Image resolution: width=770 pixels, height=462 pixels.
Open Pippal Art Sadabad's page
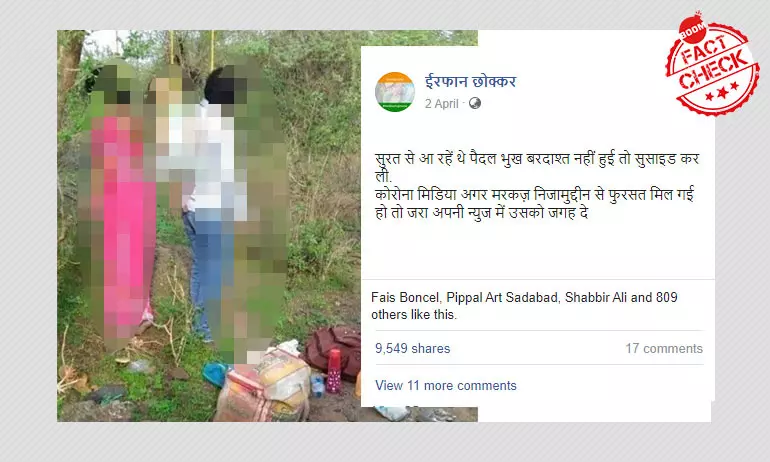[x=502, y=298]
